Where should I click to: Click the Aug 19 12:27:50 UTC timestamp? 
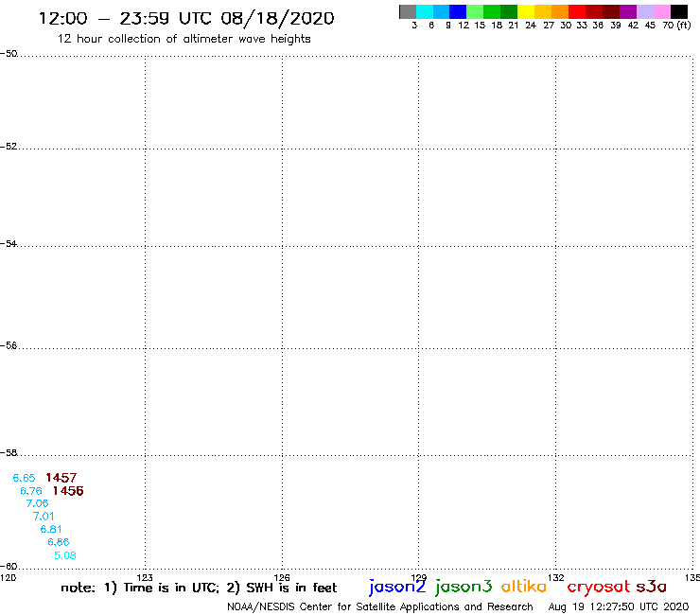coord(619,606)
